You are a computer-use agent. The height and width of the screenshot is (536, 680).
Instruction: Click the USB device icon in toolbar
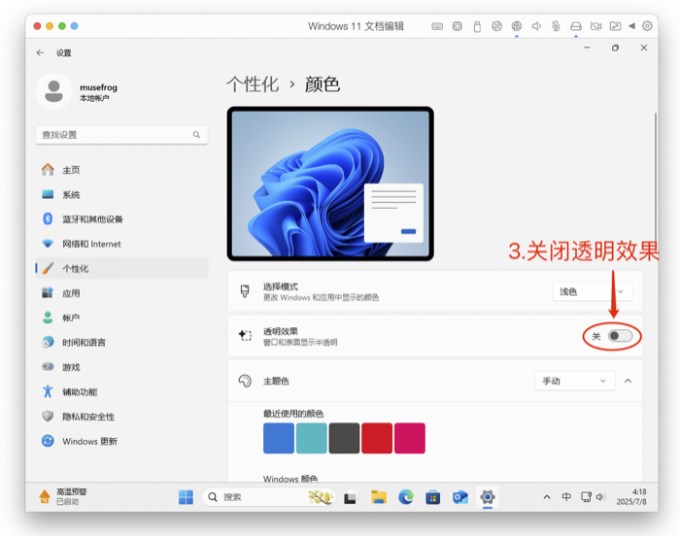(x=477, y=26)
